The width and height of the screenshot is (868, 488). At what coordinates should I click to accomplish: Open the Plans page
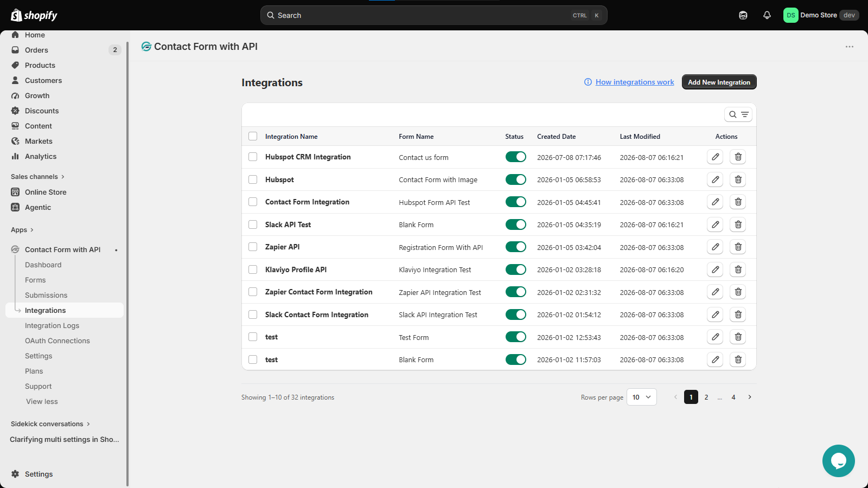34,371
